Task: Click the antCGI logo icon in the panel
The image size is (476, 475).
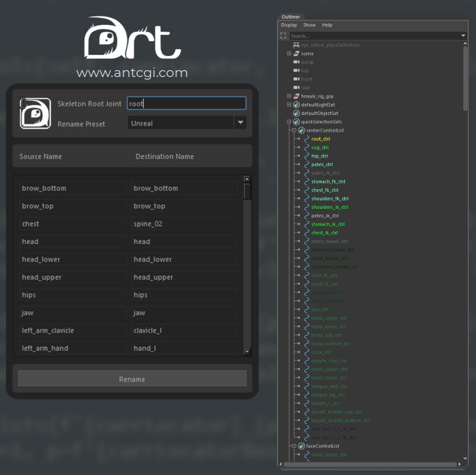Action: [35, 113]
